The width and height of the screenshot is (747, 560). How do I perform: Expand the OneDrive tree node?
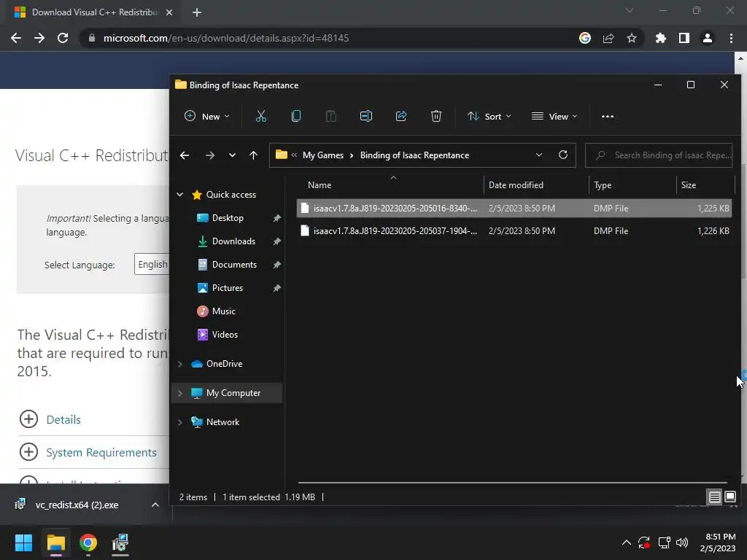180,364
